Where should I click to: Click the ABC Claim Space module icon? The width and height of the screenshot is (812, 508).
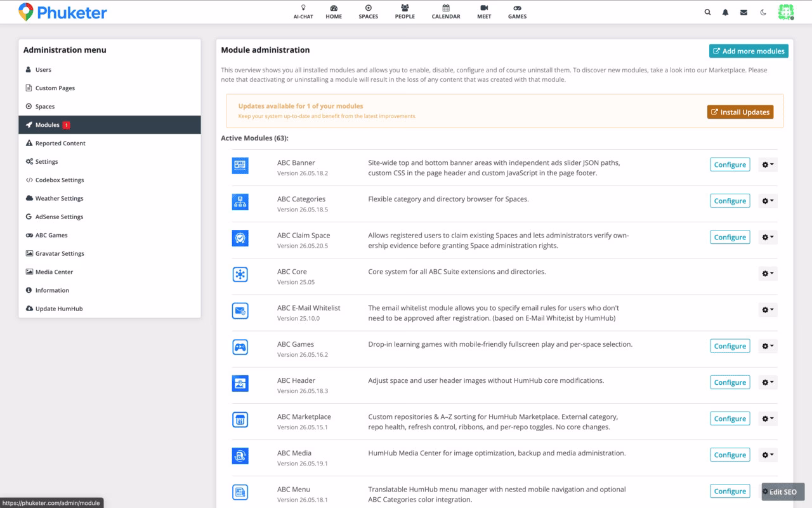pyautogui.click(x=240, y=238)
